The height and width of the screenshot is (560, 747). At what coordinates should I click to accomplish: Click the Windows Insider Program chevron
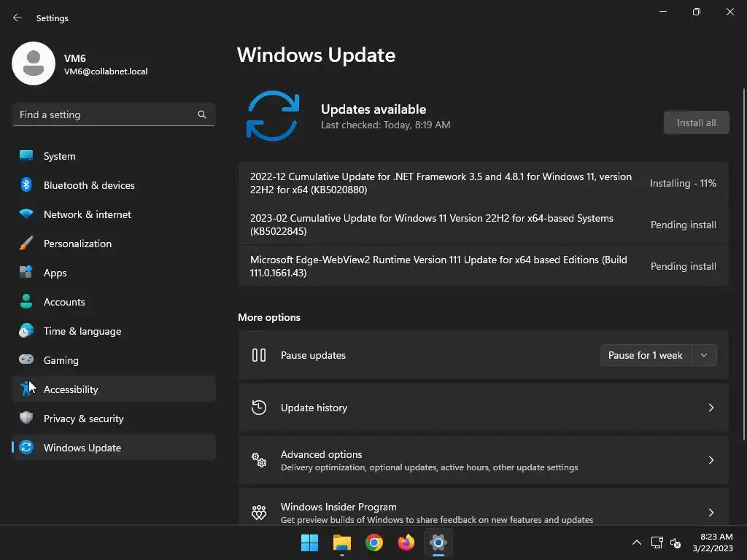(711, 513)
